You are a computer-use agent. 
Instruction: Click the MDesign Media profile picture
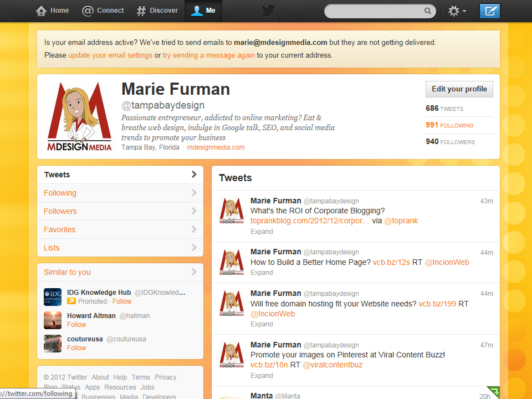[x=80, y=116]
